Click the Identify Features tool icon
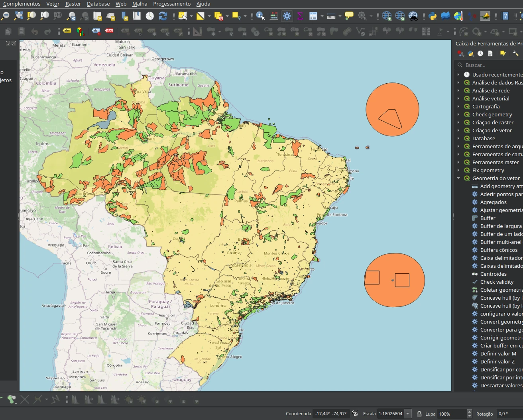This screenshot has height=420, width=523. pos(260,16)
